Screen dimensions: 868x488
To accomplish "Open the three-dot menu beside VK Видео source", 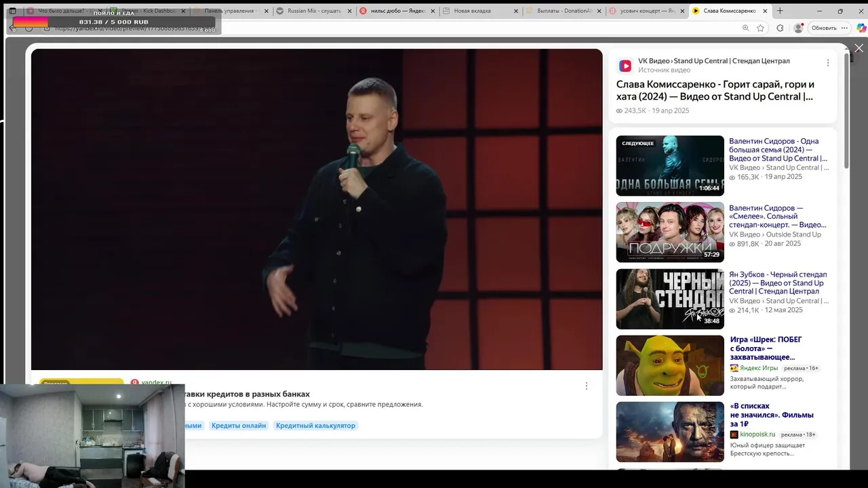I will [827, 63].
